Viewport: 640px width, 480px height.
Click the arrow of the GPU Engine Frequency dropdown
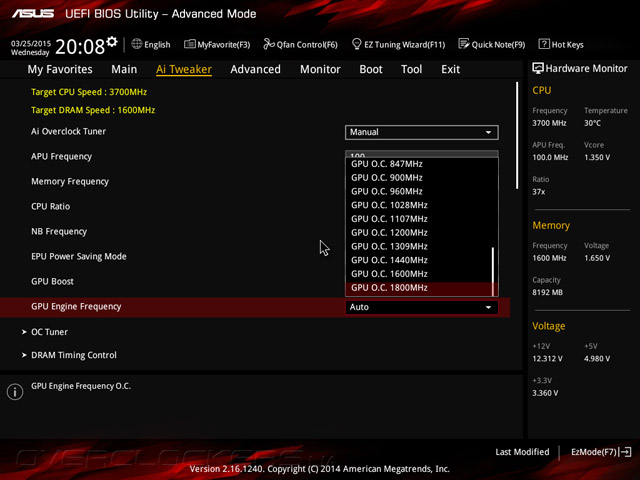[488, 307]
